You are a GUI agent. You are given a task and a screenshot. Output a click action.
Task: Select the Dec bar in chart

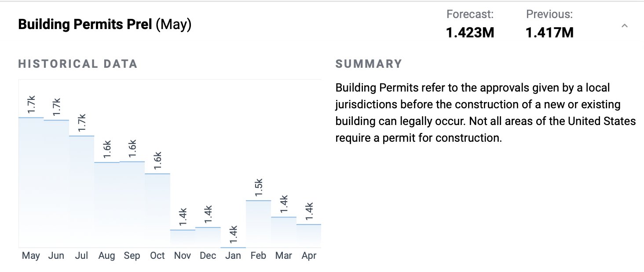tap(208, 237)
